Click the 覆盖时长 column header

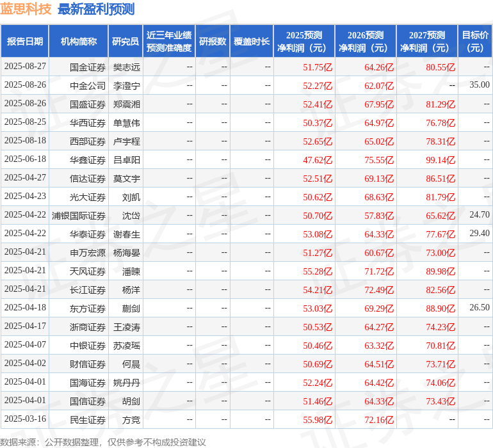click(x=252, y=42)
